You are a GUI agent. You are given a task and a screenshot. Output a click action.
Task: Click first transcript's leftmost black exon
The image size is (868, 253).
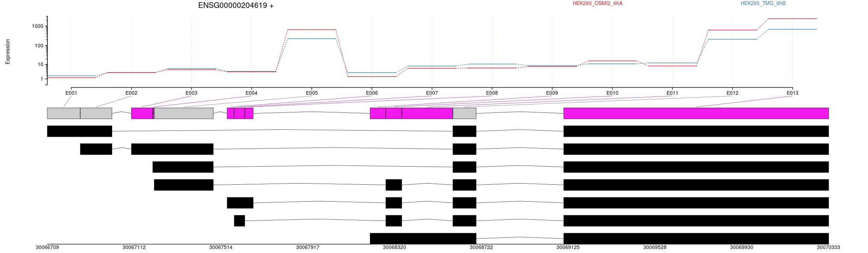coord(80,131)
